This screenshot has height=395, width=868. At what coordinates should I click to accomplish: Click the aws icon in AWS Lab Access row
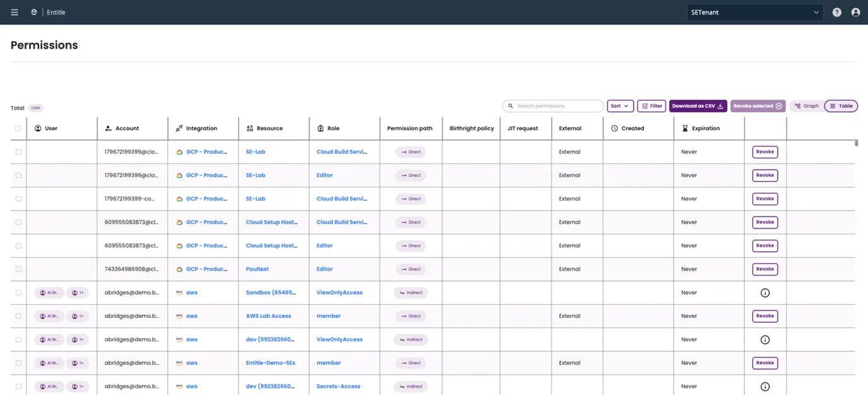tap(179, 316)
